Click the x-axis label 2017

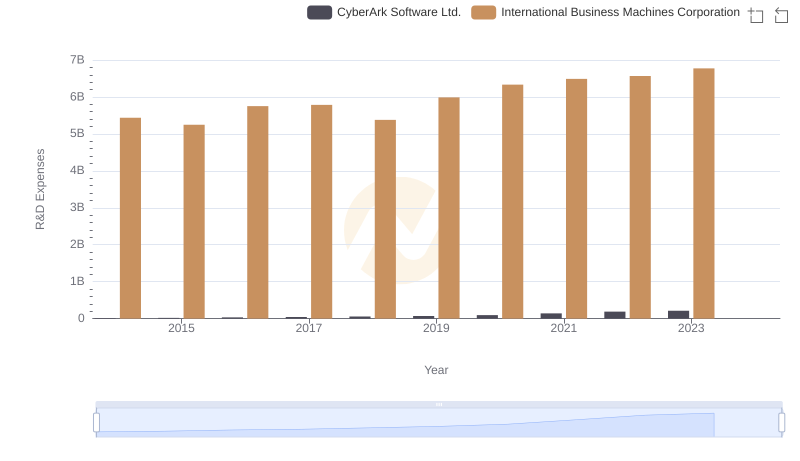(x=309, y=328)
